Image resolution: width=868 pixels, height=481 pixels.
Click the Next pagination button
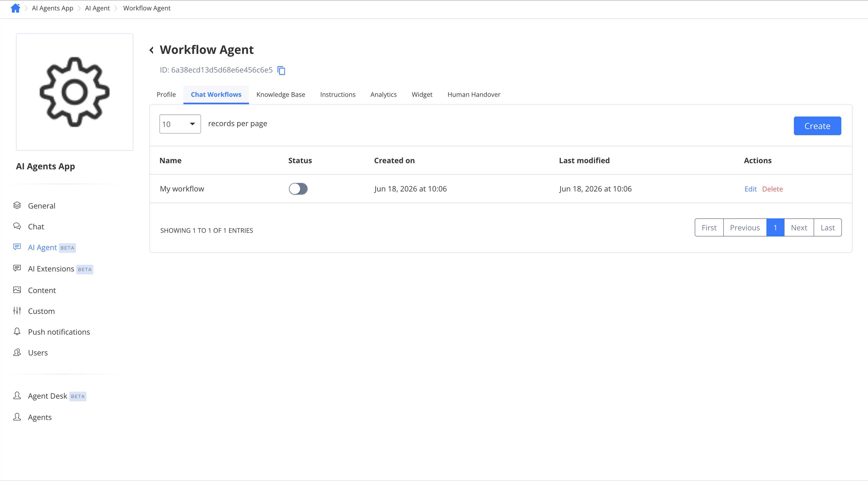click(x=799, y=227)
